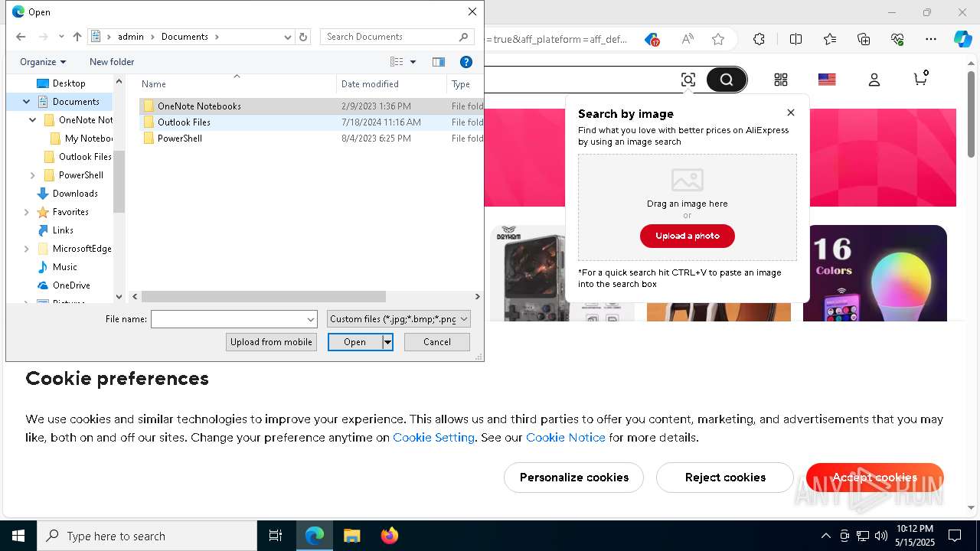Image resolution: width=980 pixels, height=551 pixels.
Task: Open Edge settings and more menu
Action: [931, 39]
